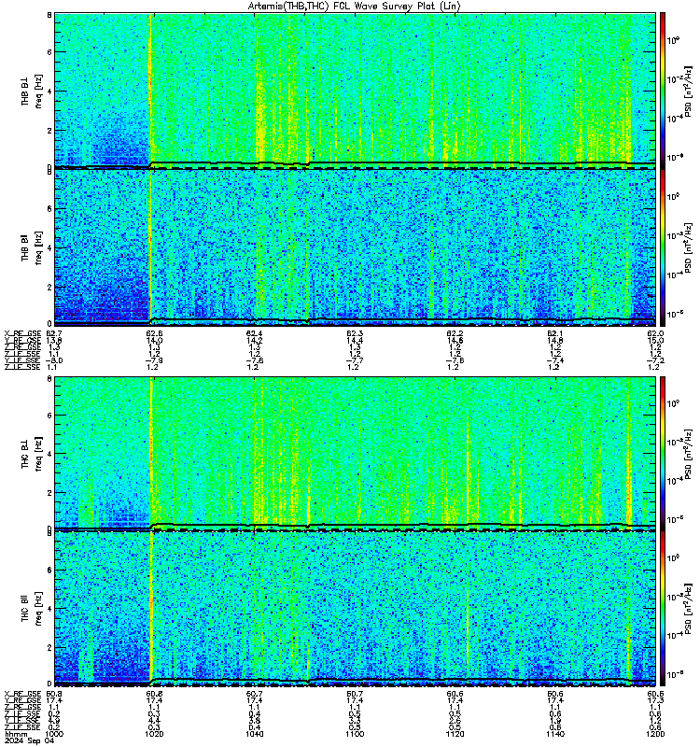Click the 'THB B⊥' panel axis label
This screenshot has height=747, width=700.
tap(25, 90)
